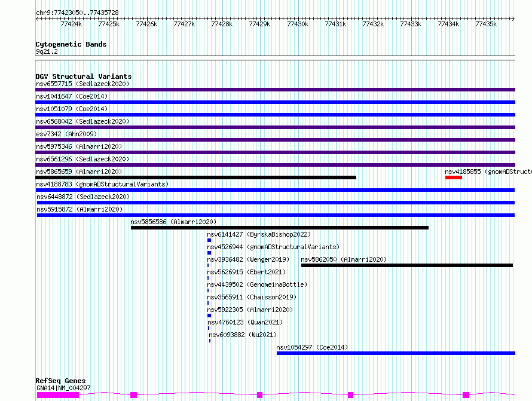Click the GNA14|NM_004297 gene label
532x401 pixels.
(x=63, y=388)
